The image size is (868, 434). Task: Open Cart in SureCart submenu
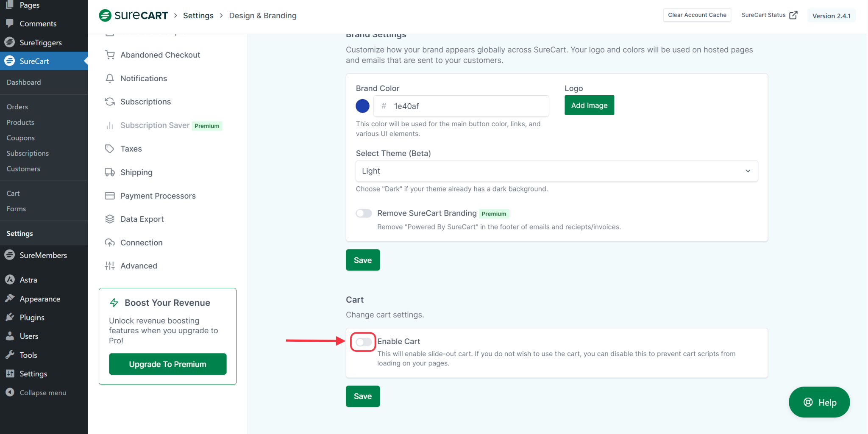13,193
